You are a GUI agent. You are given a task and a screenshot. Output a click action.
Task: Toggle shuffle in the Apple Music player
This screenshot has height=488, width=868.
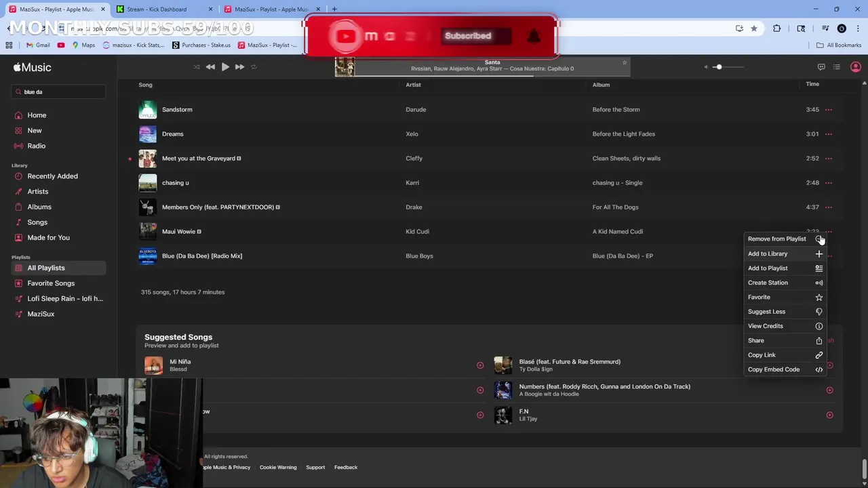coord(197,67)
